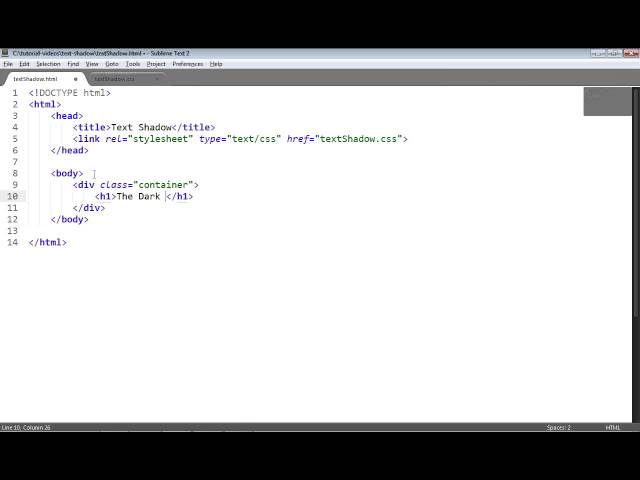
Task: Click the closing '</head>' tag
Action: [70, 150]
